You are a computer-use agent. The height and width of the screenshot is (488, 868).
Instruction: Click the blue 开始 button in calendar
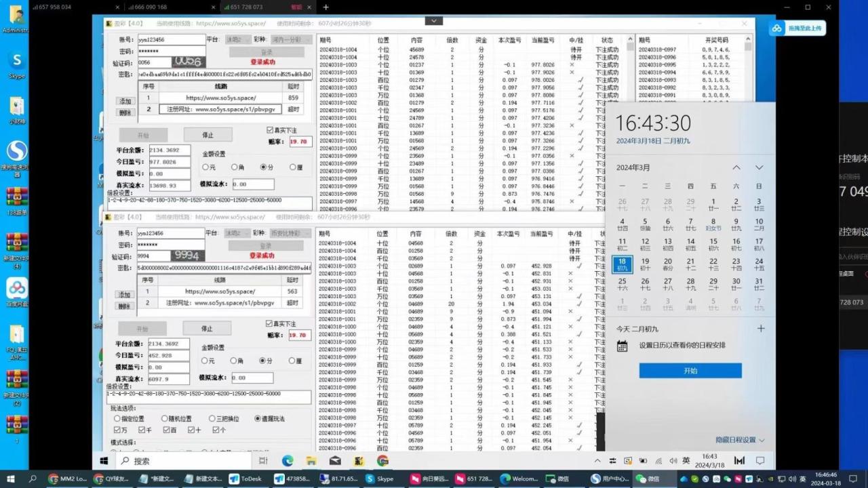(x=690, y=371)
